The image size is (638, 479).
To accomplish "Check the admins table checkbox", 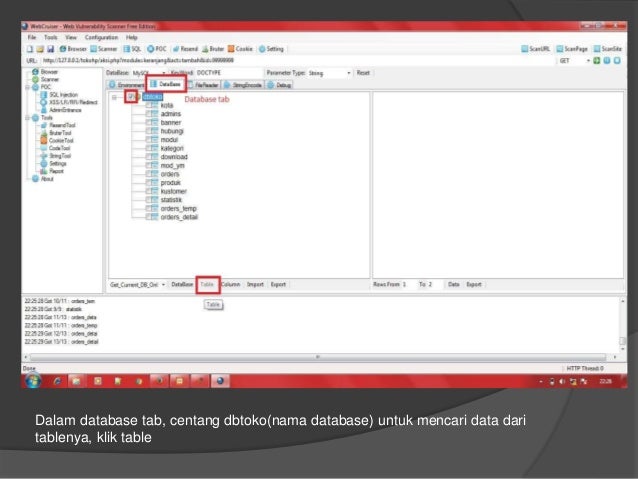I will coord(148,114).
